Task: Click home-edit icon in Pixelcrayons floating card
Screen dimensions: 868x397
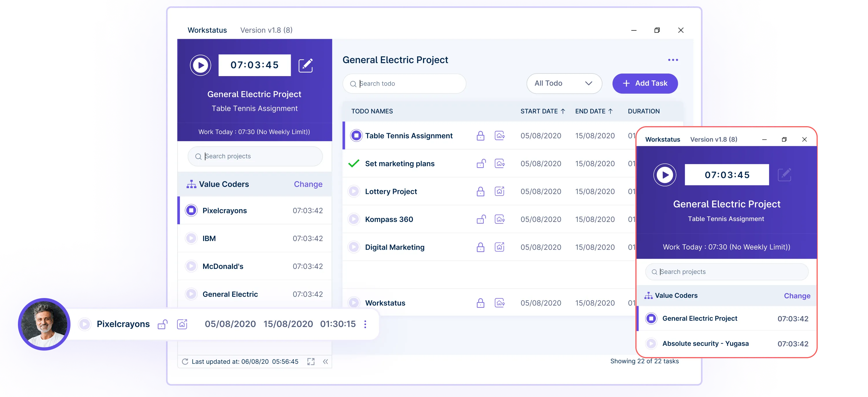Action: coord(182,324)
